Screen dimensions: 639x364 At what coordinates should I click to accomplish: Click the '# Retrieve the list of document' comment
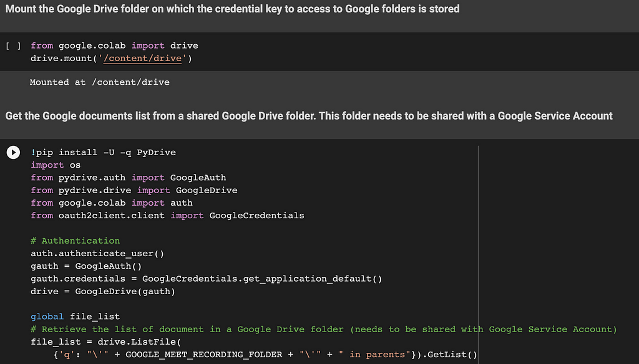(x=324, y=329)
